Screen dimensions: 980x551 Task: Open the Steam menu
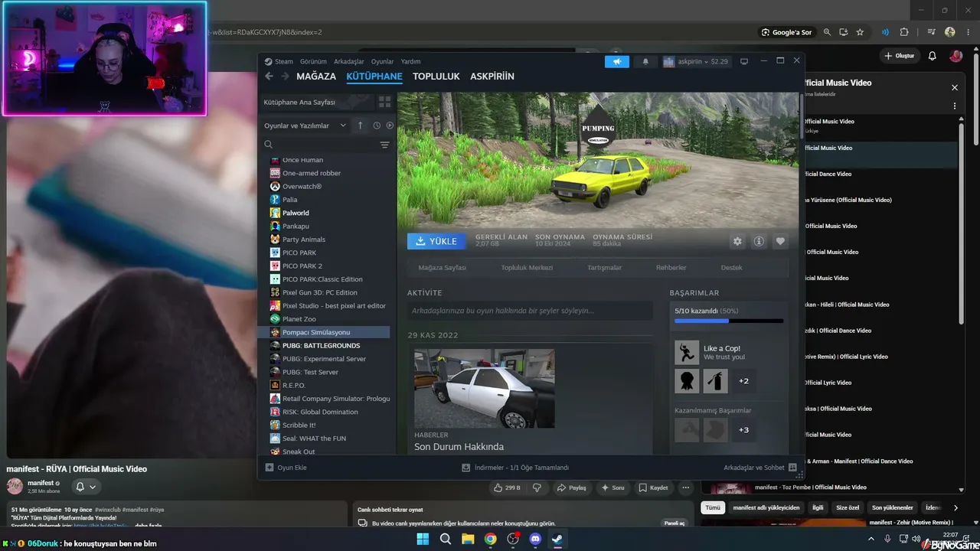click(x=284, y=61)
